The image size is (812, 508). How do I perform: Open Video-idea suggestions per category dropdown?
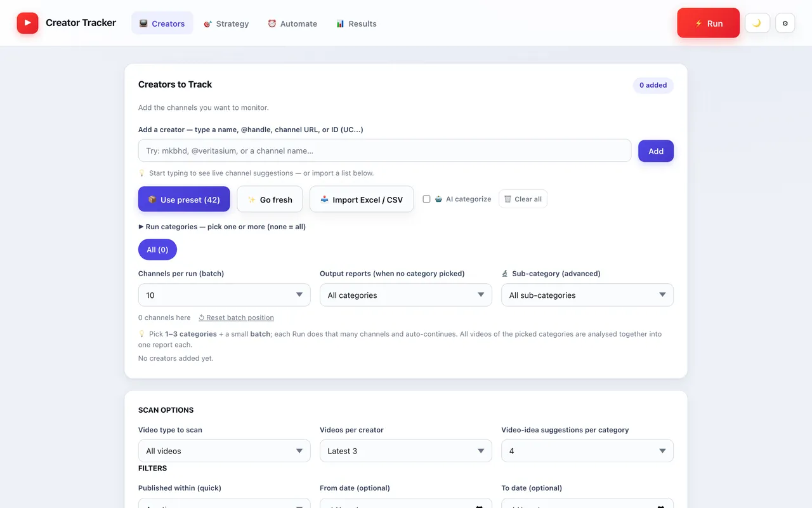(x=587, y=451)
